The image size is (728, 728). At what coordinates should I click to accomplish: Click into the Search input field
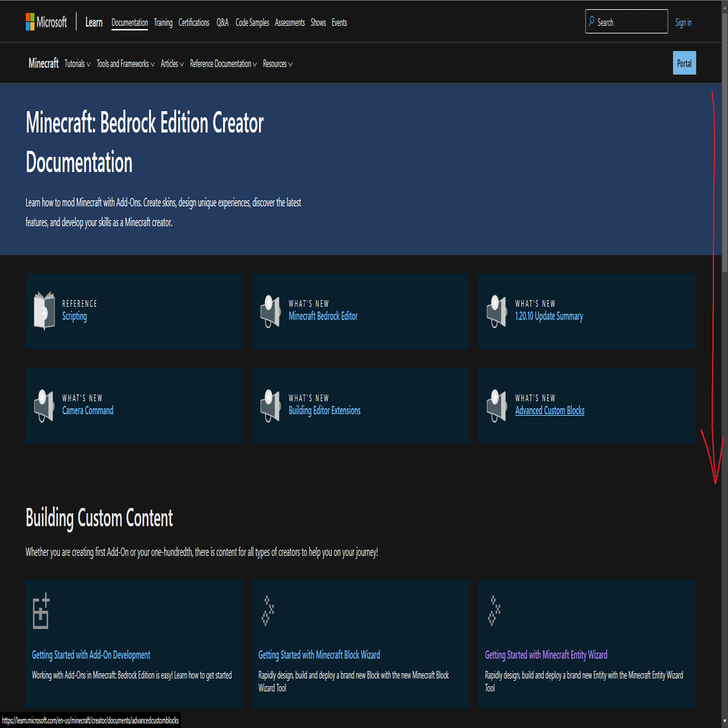pos(626,21)
